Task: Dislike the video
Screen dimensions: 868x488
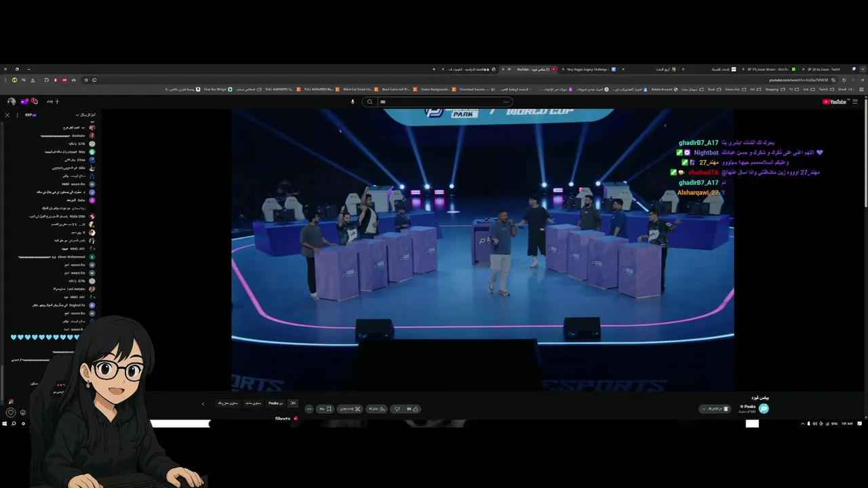Action: coord(397,409)
